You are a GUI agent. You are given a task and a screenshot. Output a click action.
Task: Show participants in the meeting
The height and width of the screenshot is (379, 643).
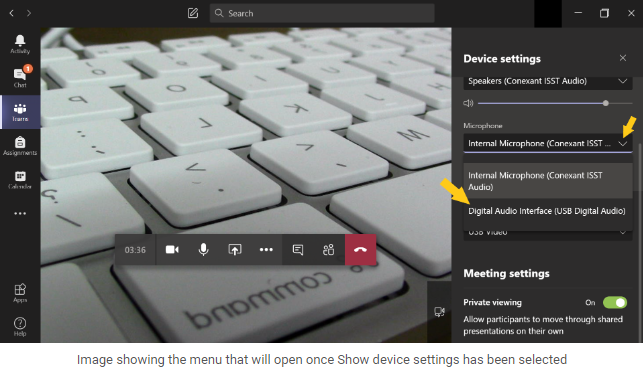click(328, 250)
